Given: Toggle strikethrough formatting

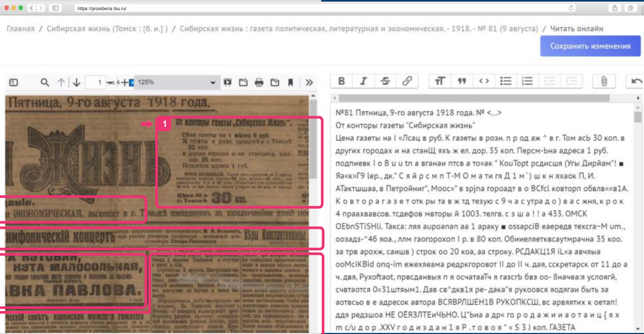Looking at the screenshot, I should [x=385, y=81].
